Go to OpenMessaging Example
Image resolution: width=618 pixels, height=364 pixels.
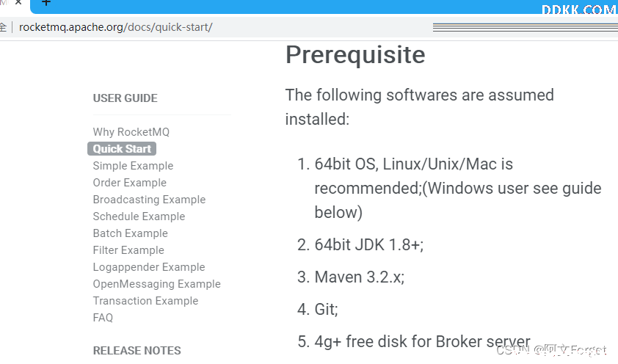point(157,284)
